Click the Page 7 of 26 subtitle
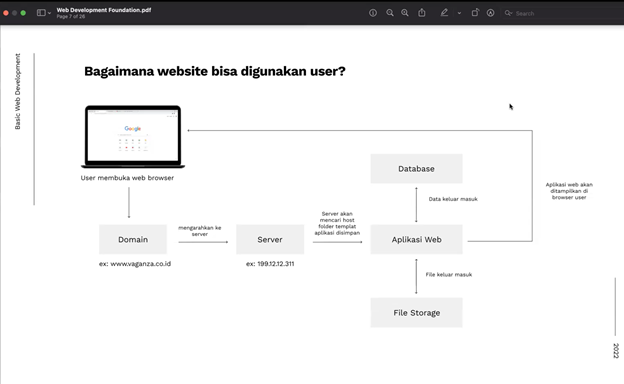 click(70, 17)
